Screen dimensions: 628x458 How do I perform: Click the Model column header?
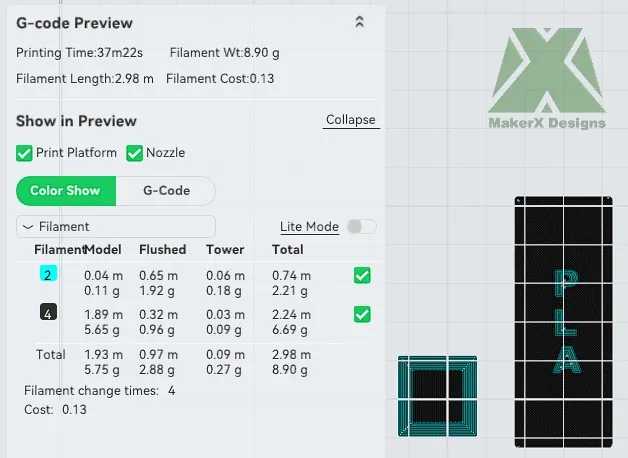tap(103, 250)
